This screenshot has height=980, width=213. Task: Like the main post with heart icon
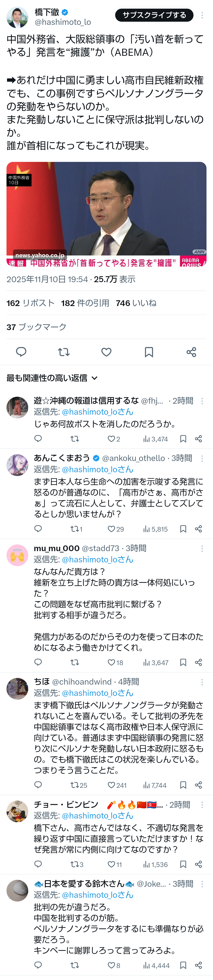point(106,352)
